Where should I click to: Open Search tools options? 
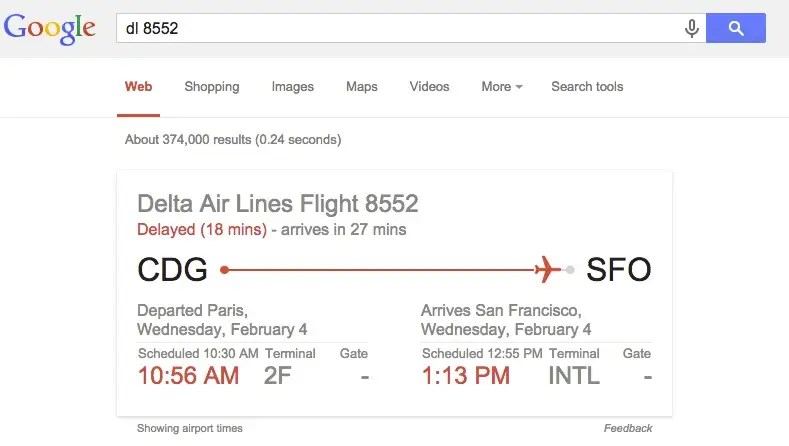pyautogui.click(x=587, y=87)
